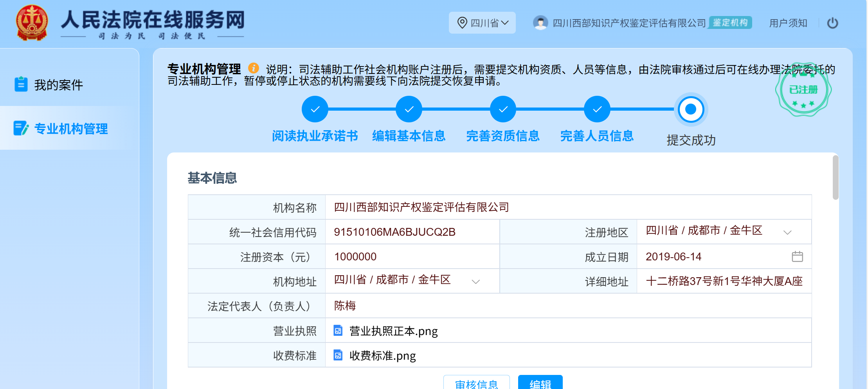The image size is (868, 389).
Task: Expand the 注册地区 chevron arrow
Action: coord(787,232)
